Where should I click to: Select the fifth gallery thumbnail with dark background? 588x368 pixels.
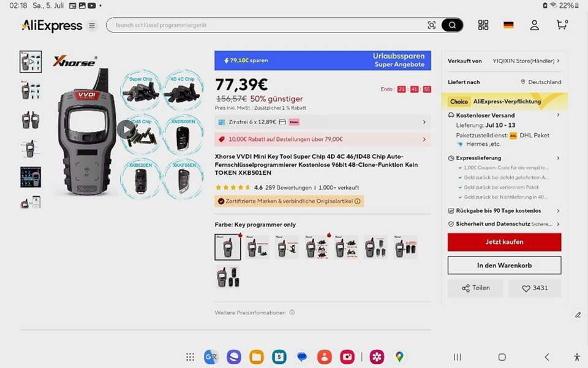coord(31,177)
